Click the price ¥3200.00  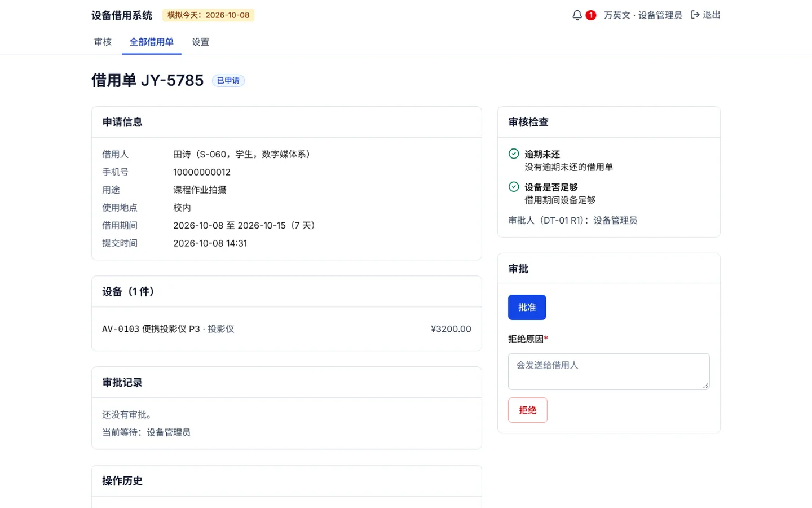point(451,329)
